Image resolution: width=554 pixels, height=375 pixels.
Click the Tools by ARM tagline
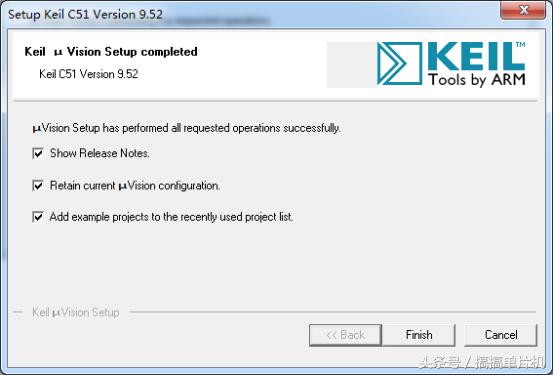point(477,80)
